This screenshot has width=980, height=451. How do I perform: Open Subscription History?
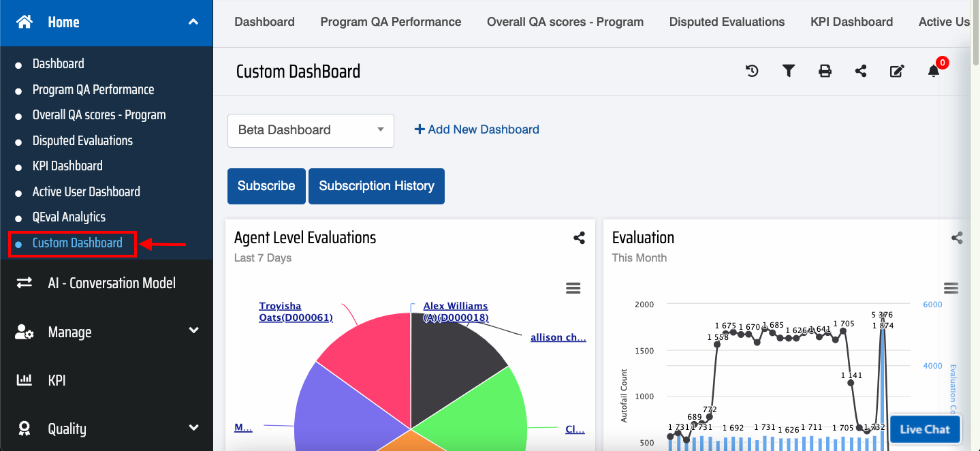pos(377,186)
